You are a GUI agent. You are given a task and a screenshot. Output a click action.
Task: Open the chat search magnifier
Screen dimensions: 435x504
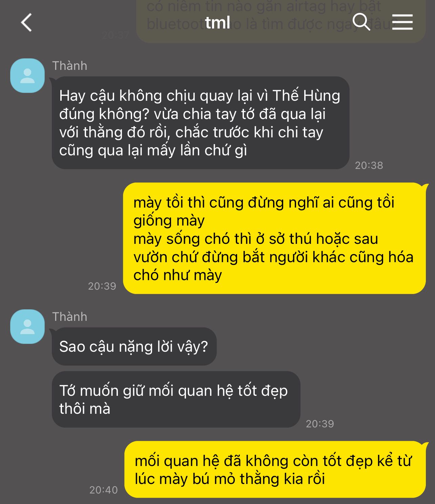click(x=361, y=22)
